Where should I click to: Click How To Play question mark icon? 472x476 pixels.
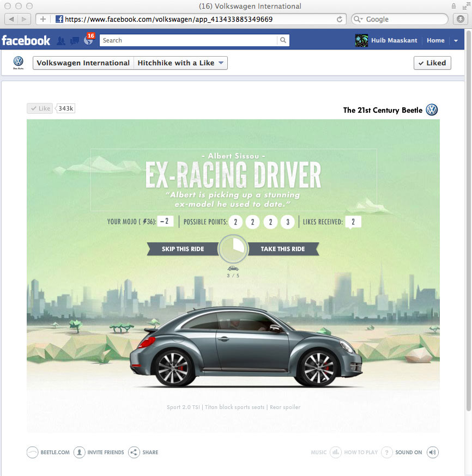click(x=386, y=453)
